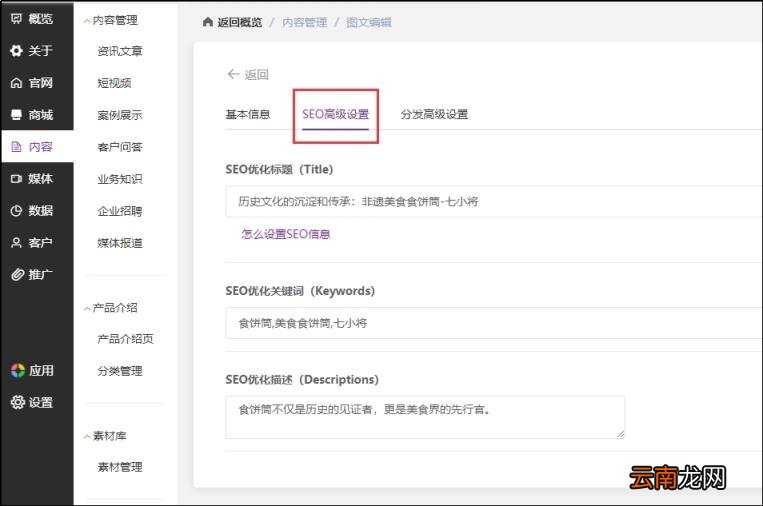Select 概览 label in the dark sidebar
Image resolution: width=763 pixels, height=506 pixels.
(40, 18)
